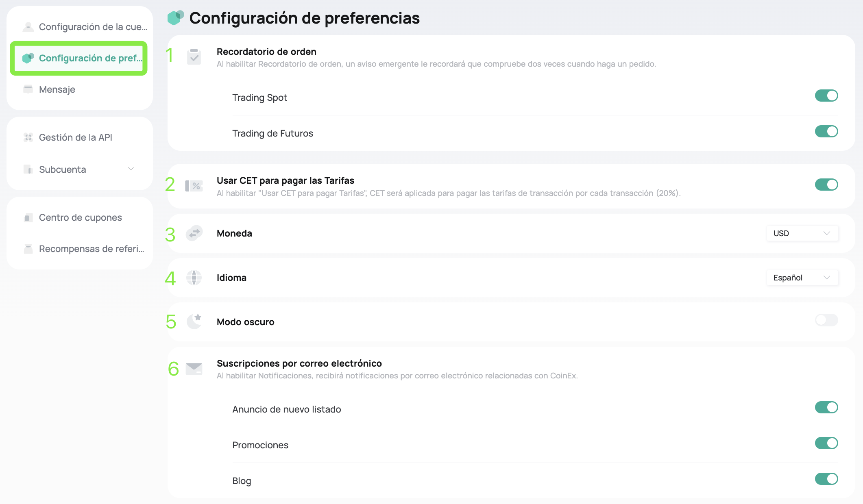
Task: Click the Centro de cupones icon
Action: click(x=28, y=217)
